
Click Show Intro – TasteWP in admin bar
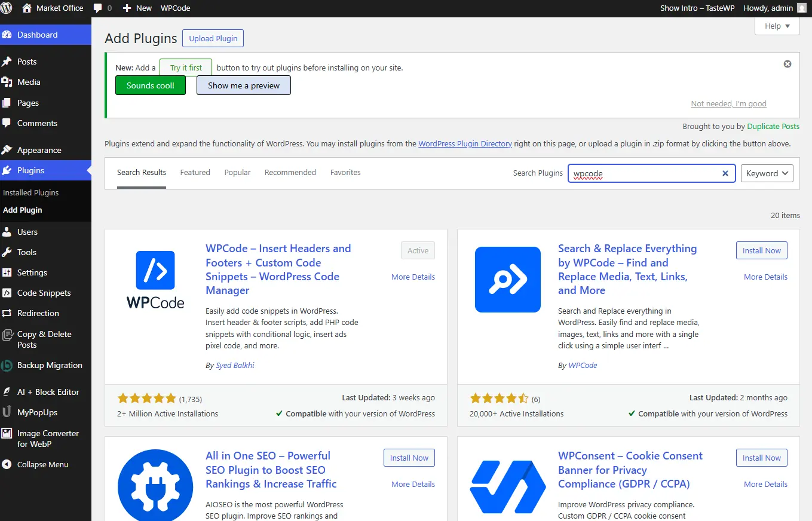click(696, 8)
